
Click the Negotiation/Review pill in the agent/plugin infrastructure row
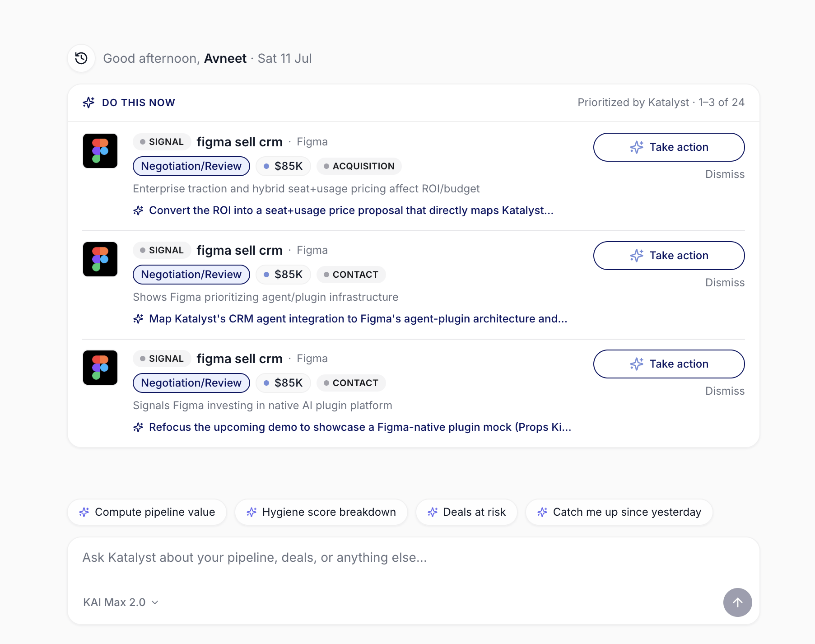click(191, 275)
